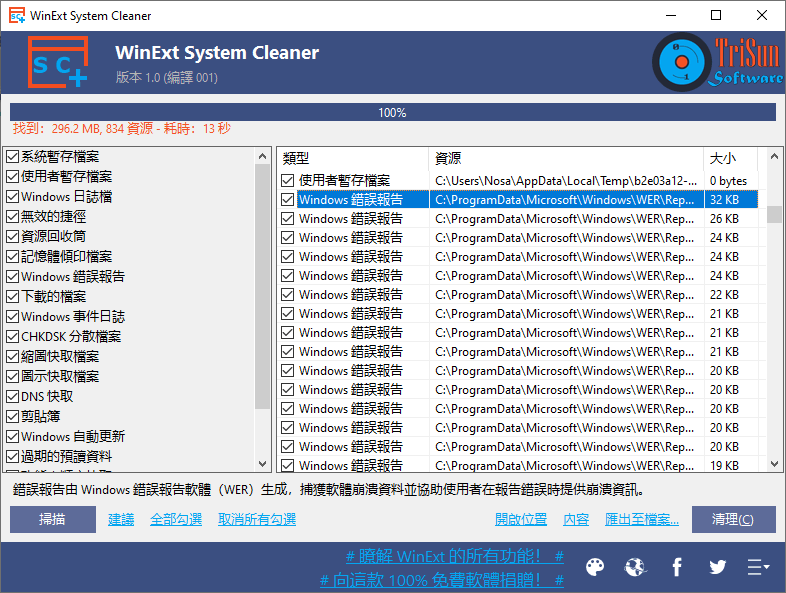Click the 找到: 296.2 MB status text
This screenshot has height=593, width=786.
pos(122,129)
